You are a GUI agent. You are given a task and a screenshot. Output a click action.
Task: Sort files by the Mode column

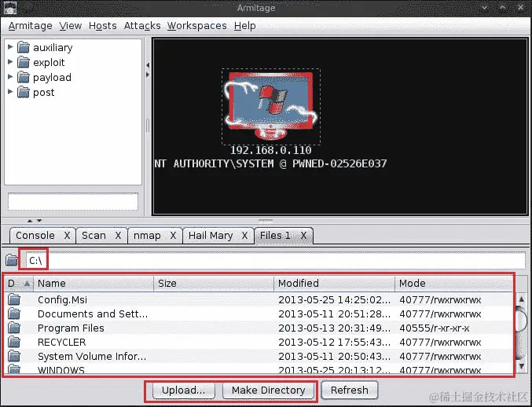454,284
